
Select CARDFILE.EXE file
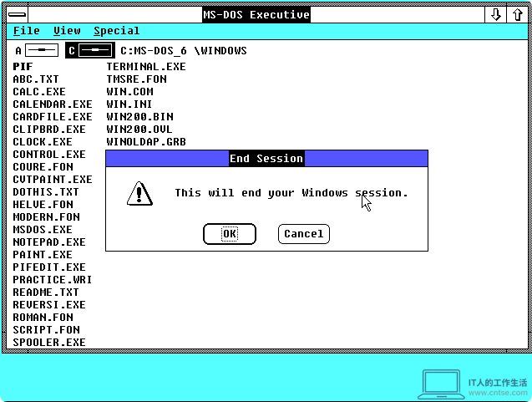[53, 117]
